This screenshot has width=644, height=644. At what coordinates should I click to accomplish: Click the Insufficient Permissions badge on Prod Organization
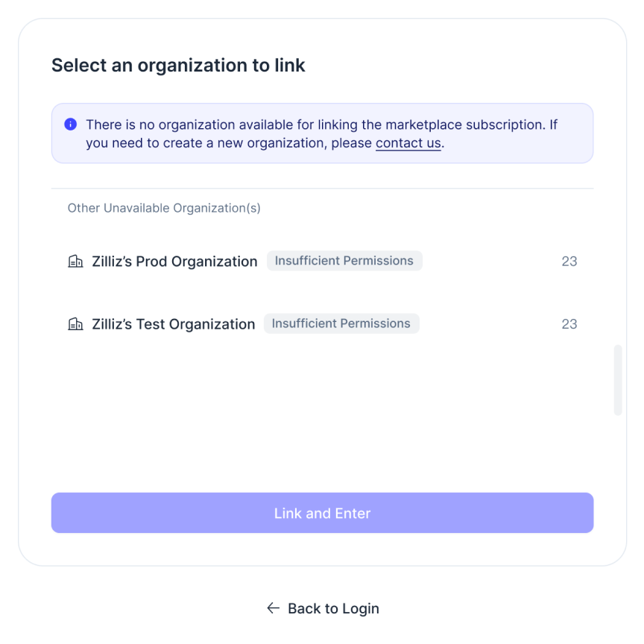344,261
